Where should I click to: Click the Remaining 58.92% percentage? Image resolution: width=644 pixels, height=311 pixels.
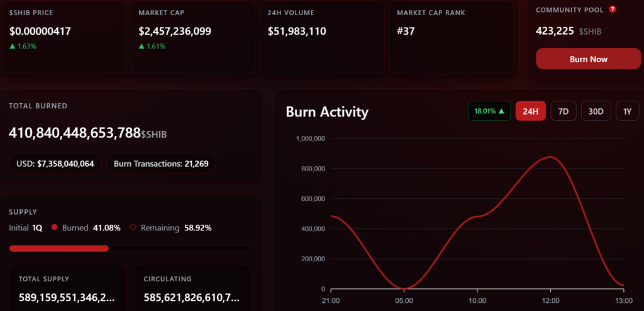[x=198, y=227]
